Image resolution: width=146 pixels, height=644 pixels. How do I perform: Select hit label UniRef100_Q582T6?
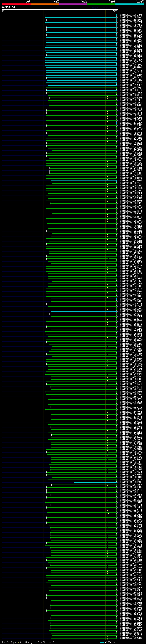pyautogui.click(x=131, y=276)
